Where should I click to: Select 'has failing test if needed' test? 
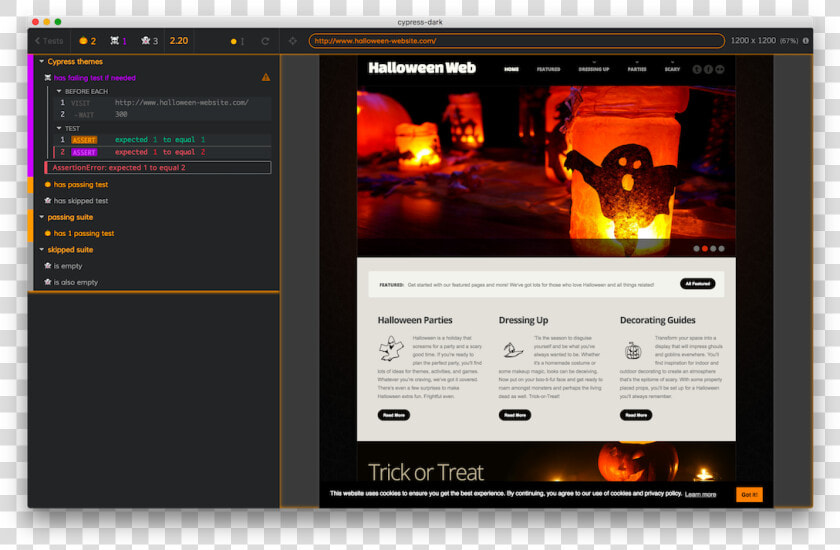[x=94, y=78]
